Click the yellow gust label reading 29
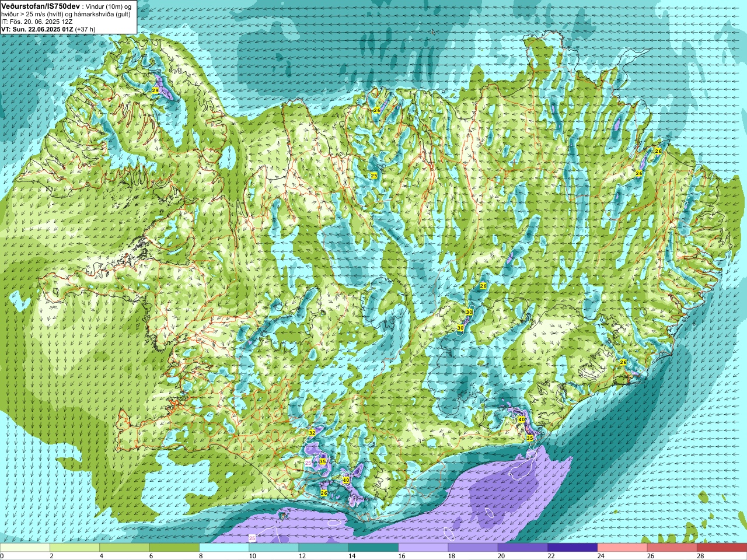 pyautogui.click(x=155, y=90)
